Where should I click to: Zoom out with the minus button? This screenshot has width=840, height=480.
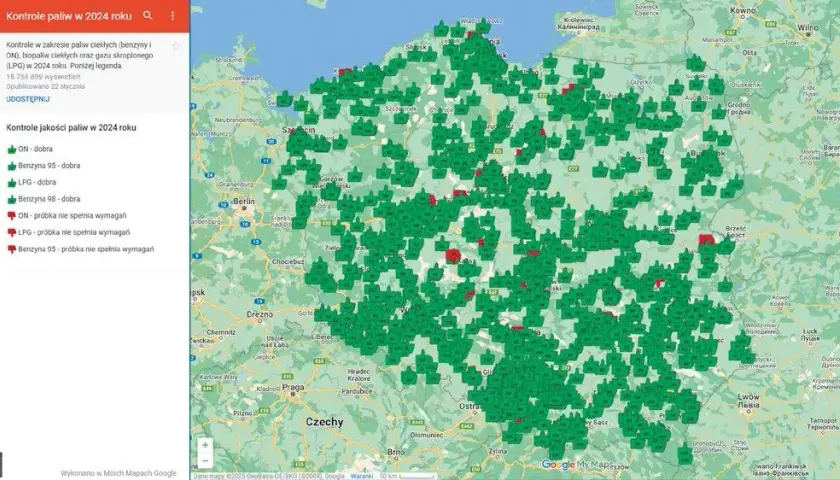(x=205, y=461)
